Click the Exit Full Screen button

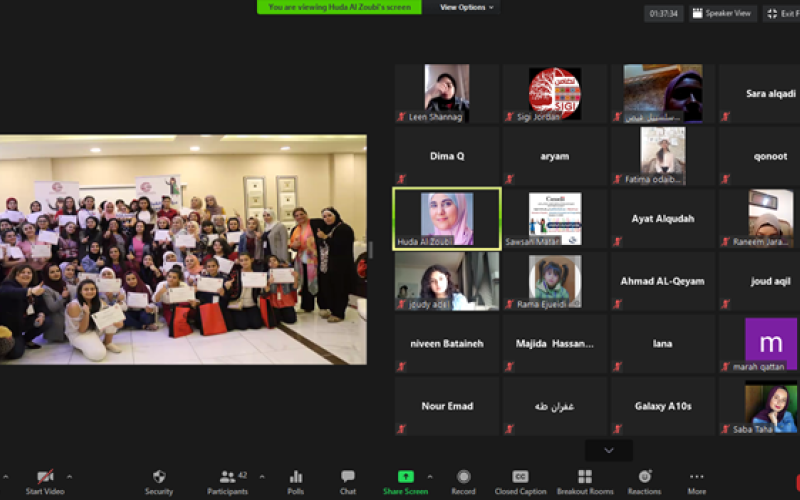tap(782, 14)
